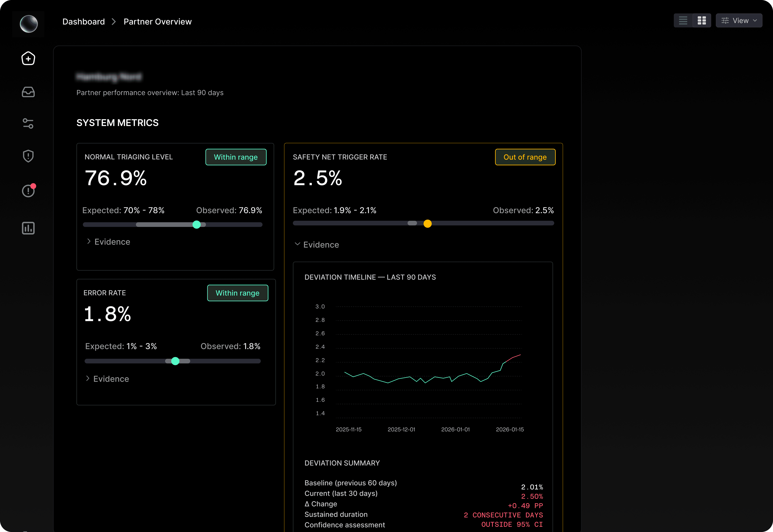Open alerts icon with red notification dot
Image resolution: width=773 pixels, height=532 pixels.
28,191
